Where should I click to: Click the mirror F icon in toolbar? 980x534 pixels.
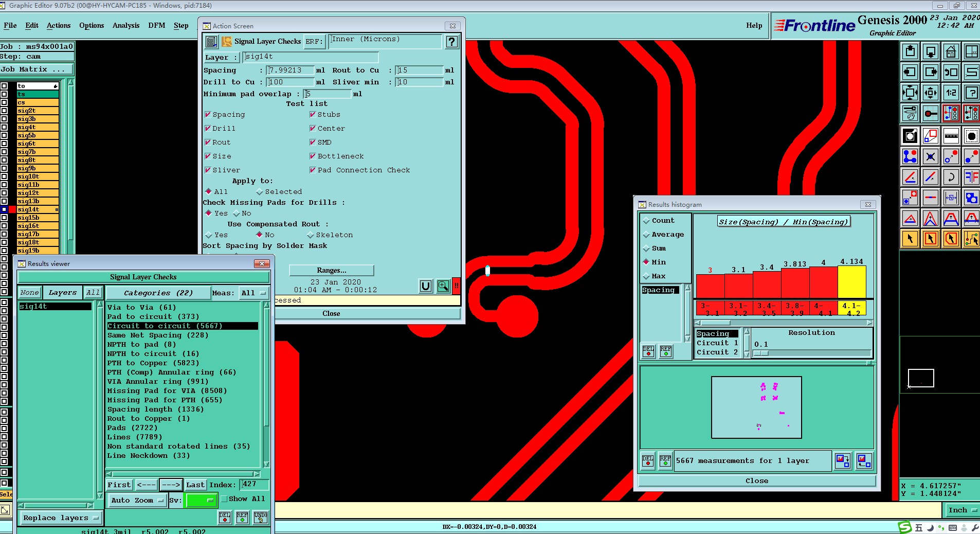click(x=972, y=177)
